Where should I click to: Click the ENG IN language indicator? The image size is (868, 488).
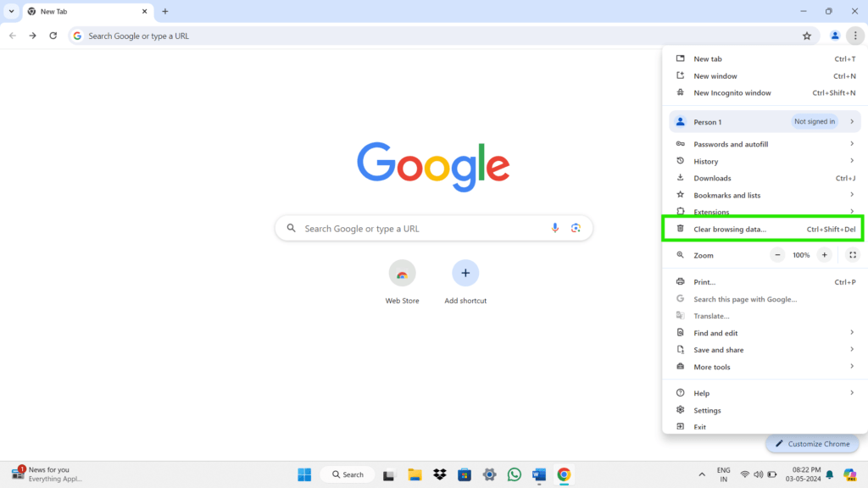click(x=724, y=474)
